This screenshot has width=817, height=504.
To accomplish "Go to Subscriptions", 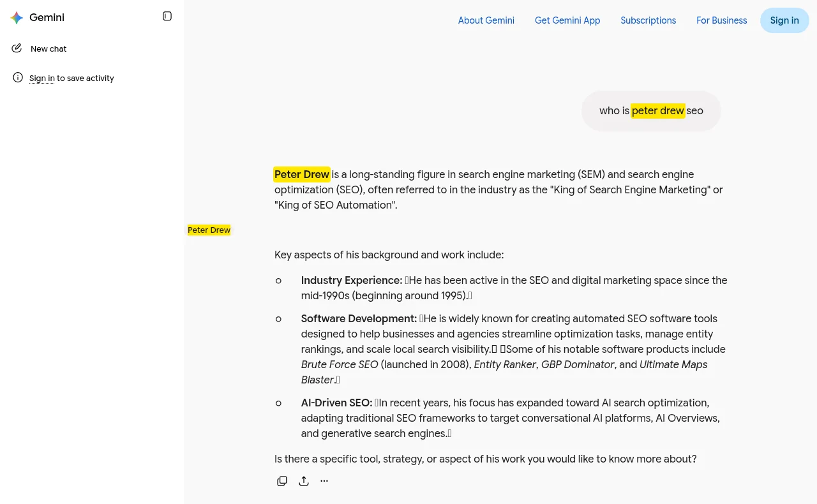I will coord(648,20).
